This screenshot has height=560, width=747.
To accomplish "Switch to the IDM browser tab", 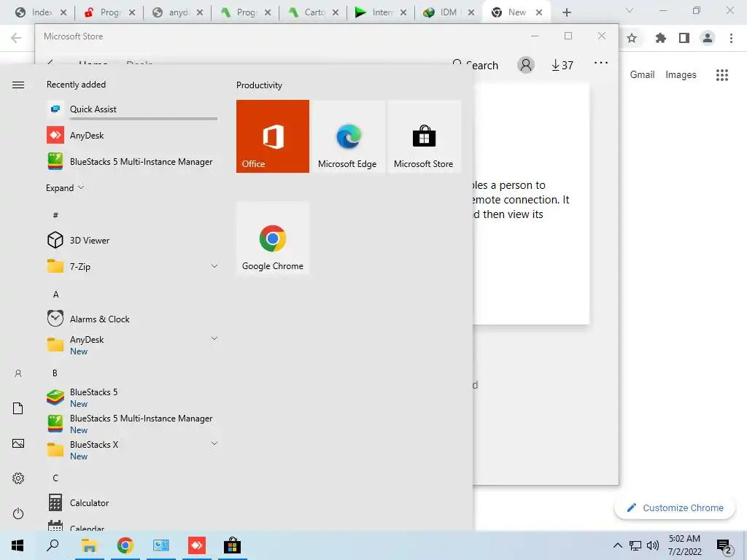I will [x=449, y=12].
